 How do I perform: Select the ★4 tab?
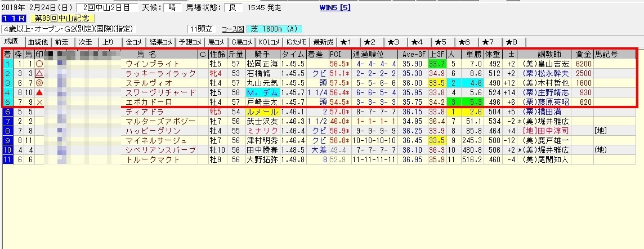418,42
